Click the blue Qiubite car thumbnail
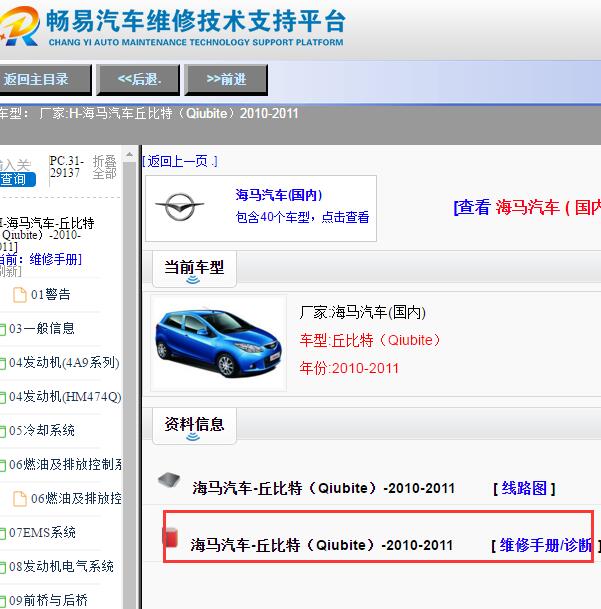 coord(218,343)
